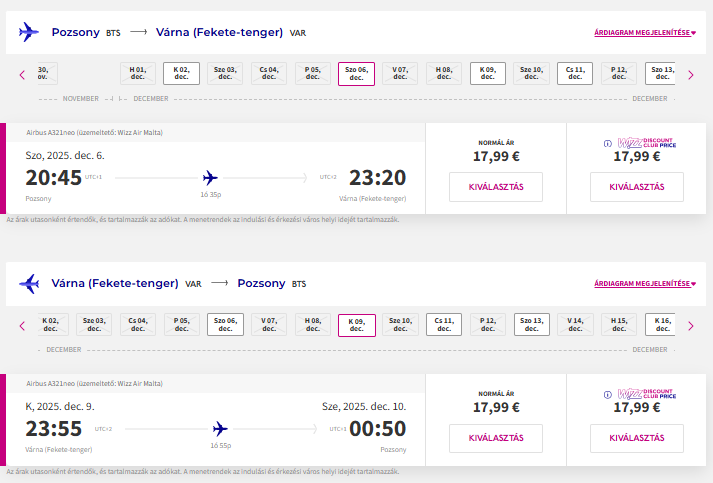Select outbound date K 02, dec.
713x483 pixels.
click(x=181, y=74)
